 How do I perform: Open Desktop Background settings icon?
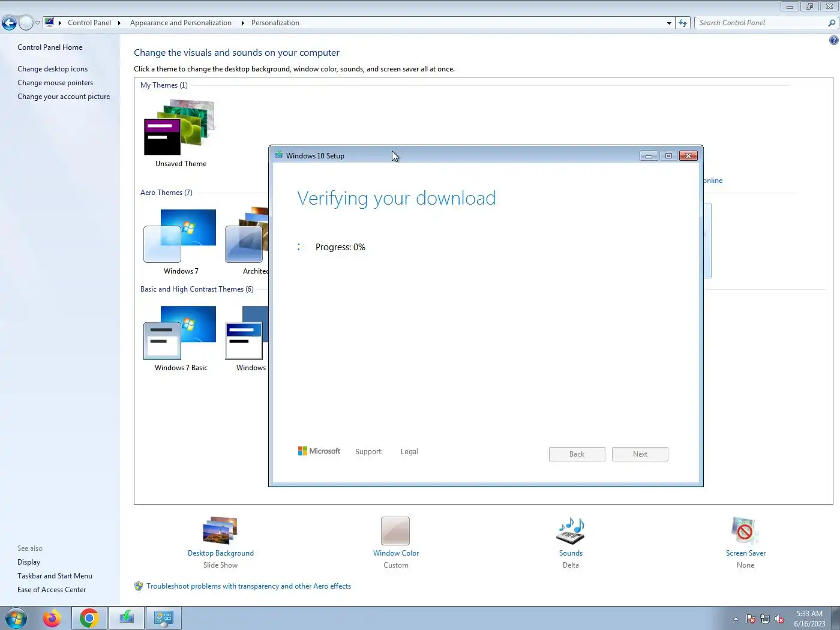[x=220, y=530]
